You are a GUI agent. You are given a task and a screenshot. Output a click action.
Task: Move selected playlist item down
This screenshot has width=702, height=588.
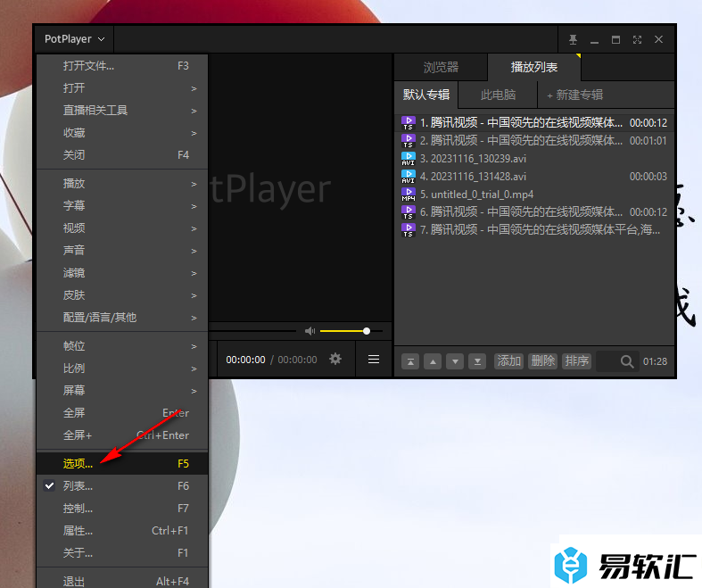[x=455, y=361]
